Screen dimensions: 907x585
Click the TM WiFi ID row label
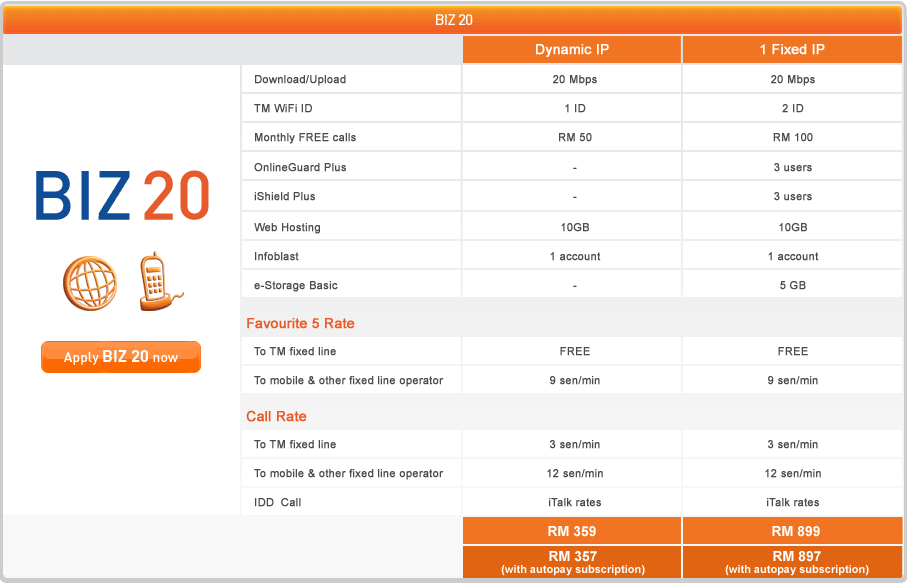[283, 108]
